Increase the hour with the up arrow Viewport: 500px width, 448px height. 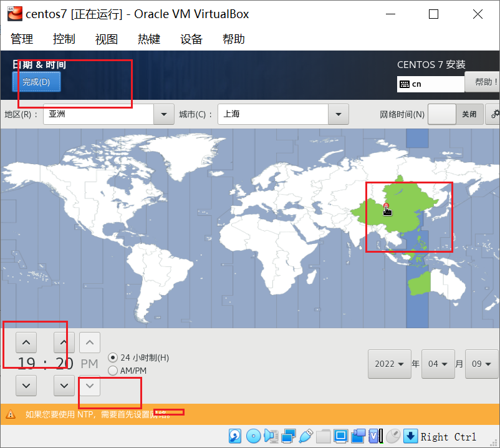pos(26,343)
